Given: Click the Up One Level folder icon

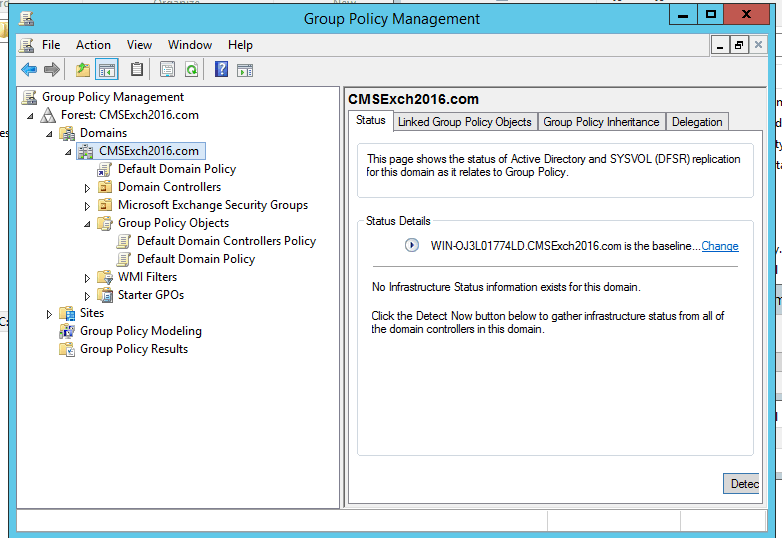Looking at the screenshot, I should point(83,69).
